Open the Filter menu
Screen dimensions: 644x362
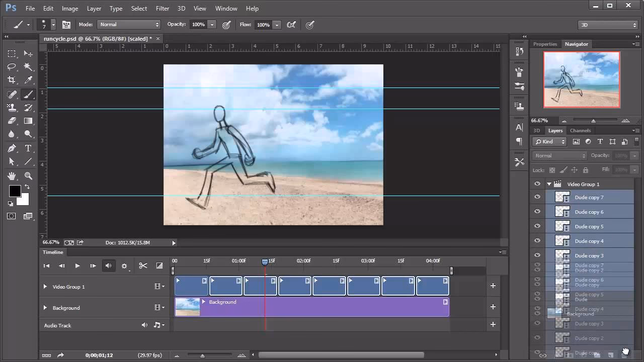pos(163,8)
